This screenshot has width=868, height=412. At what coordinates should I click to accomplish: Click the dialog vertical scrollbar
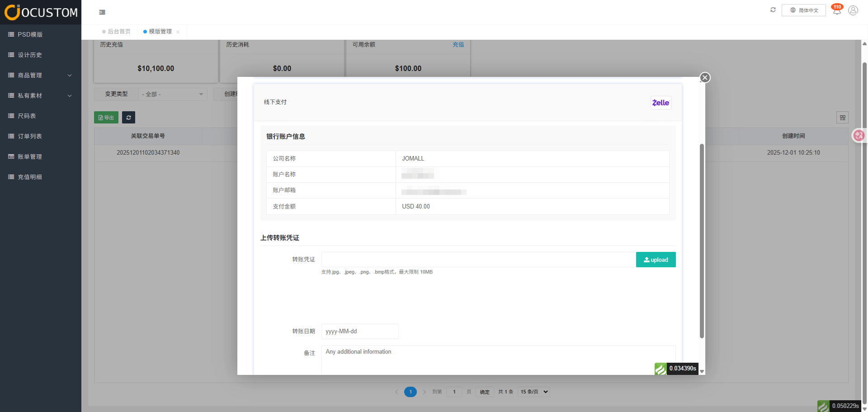(702, 241)
